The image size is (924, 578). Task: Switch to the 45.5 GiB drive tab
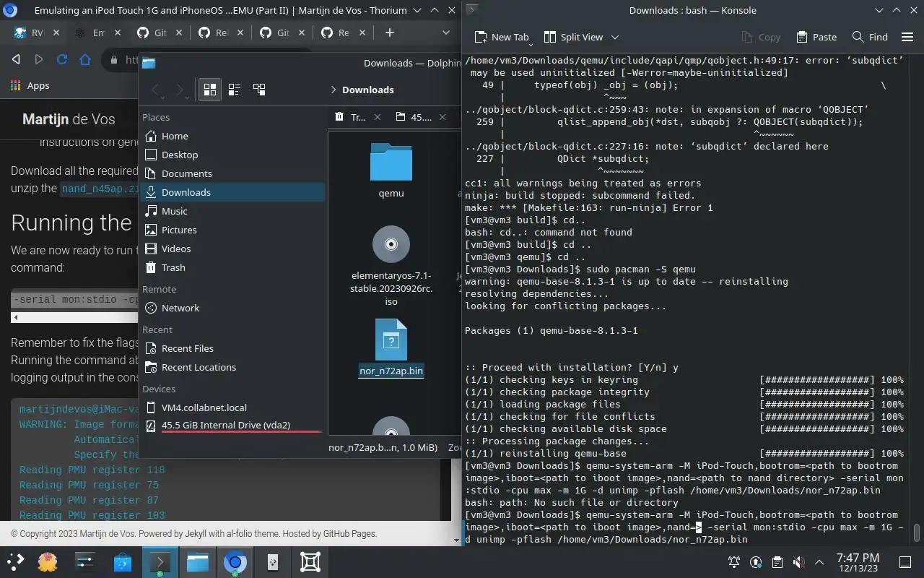click(414, 117)
